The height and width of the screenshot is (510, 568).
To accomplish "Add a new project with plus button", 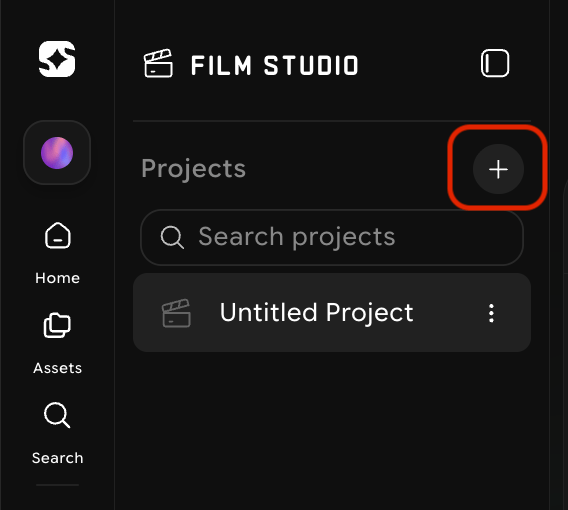I will 498,169.
